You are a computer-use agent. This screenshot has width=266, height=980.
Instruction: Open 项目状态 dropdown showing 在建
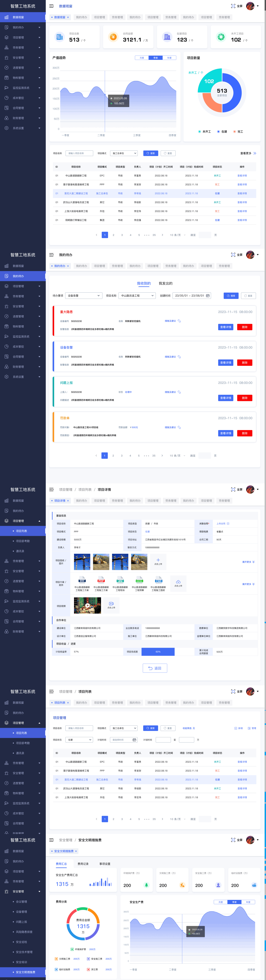point(79,740)
